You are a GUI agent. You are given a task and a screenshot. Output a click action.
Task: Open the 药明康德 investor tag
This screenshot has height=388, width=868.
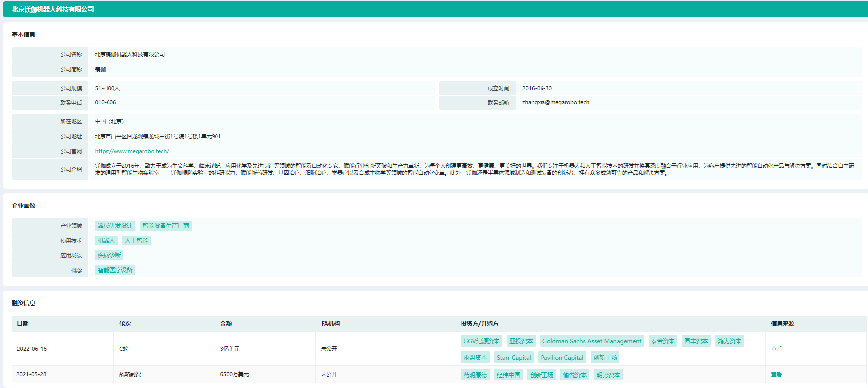coord(475,375)
